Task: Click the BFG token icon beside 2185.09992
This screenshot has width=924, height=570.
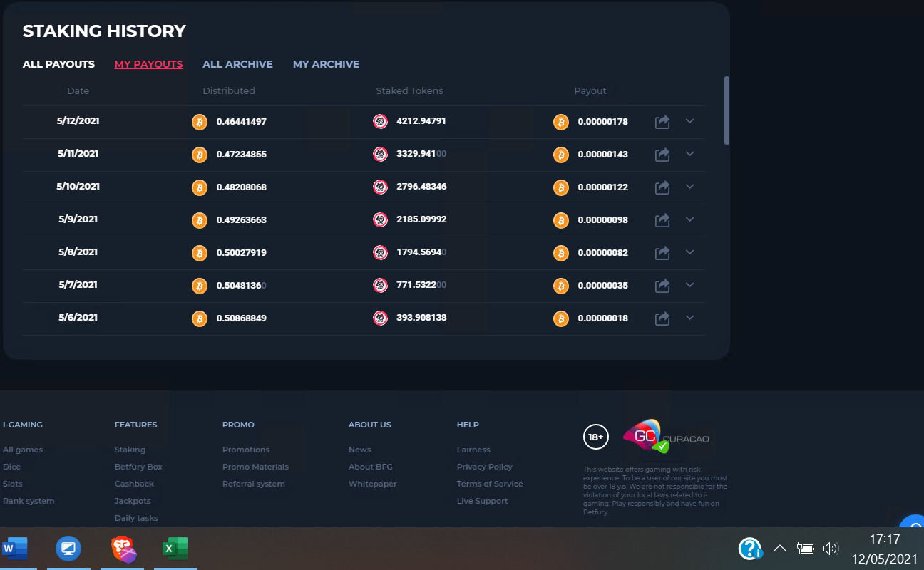Action: [381, 219]
